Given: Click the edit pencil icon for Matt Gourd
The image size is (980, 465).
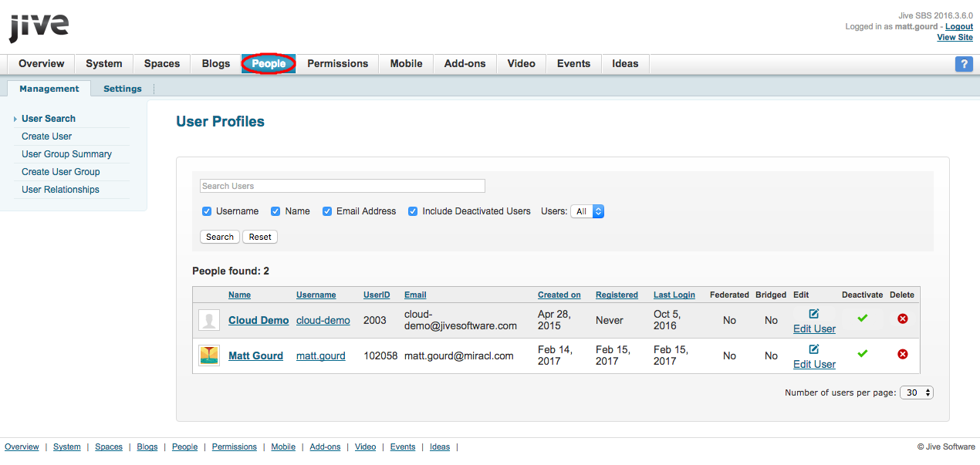Looking at the screenshot, I should pyautogui.click(x=814, y=349).
